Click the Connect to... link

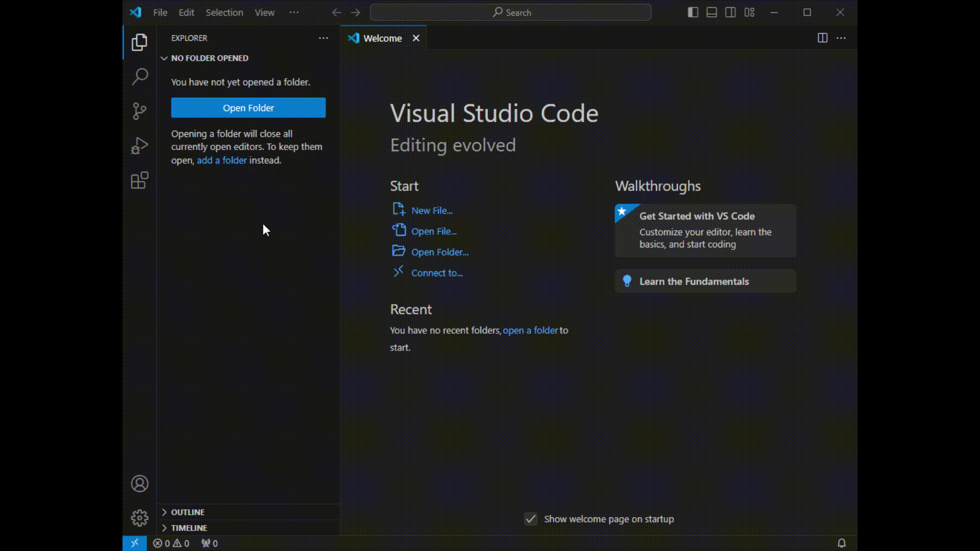tap(437, 273)
